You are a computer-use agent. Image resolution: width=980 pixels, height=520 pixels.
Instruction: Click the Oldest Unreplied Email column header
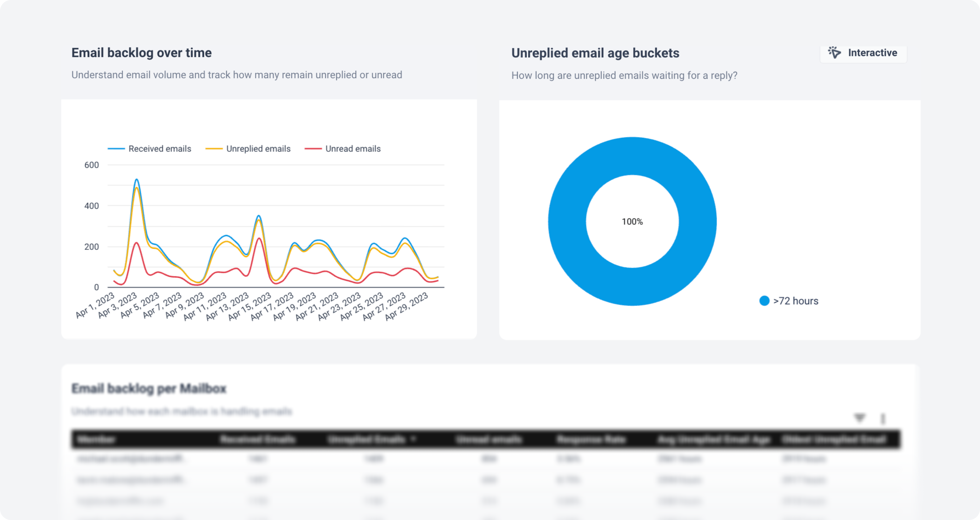point(834,440)
